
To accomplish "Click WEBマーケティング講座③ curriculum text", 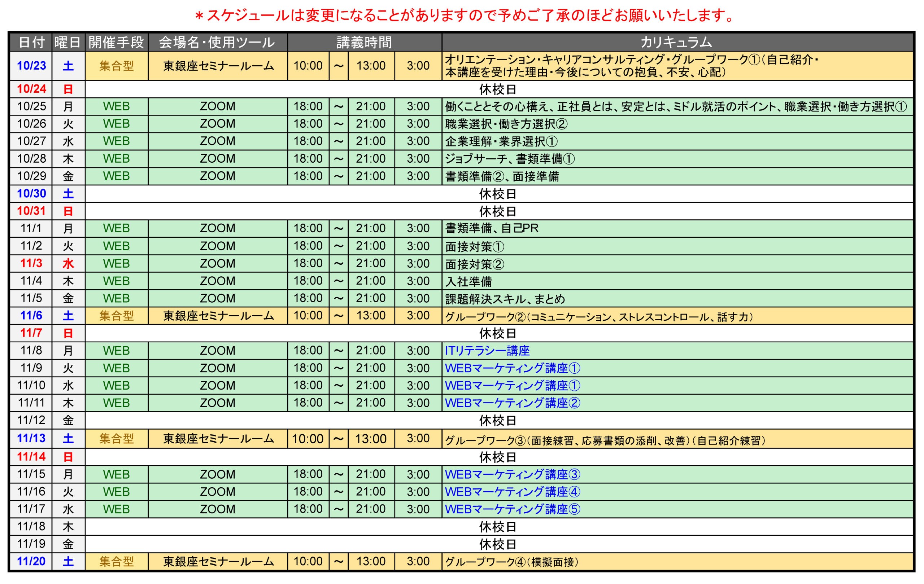I will click(x=512, y=474).
